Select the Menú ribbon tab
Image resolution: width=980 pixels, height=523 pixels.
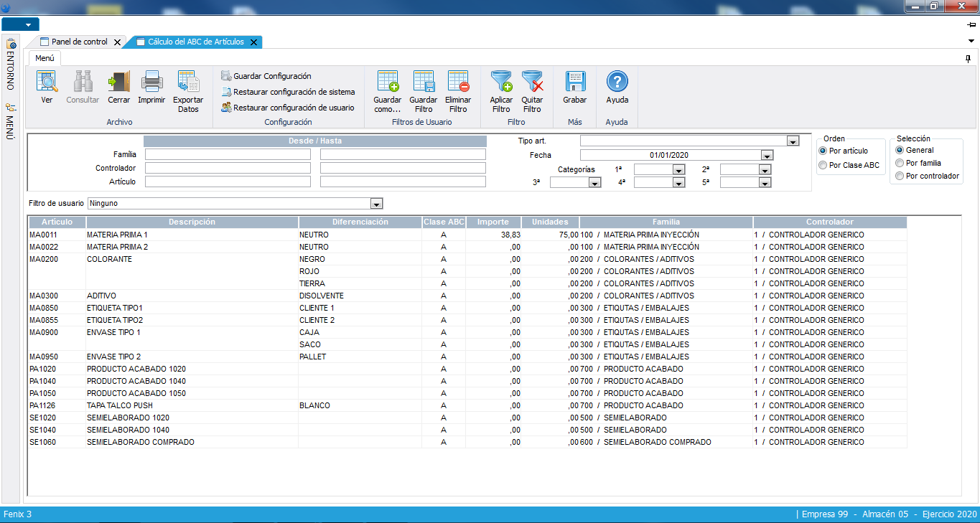[45, 59]
